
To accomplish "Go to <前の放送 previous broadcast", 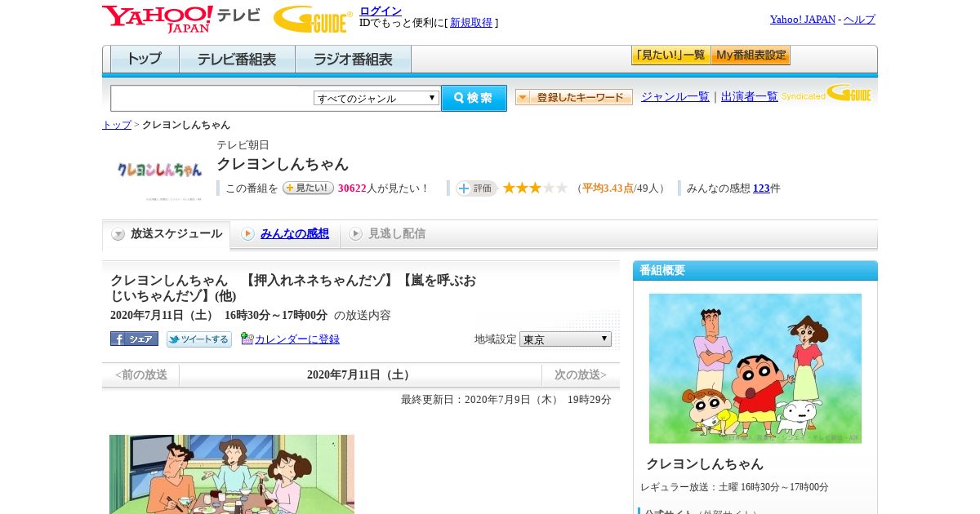I will point(141,374).
